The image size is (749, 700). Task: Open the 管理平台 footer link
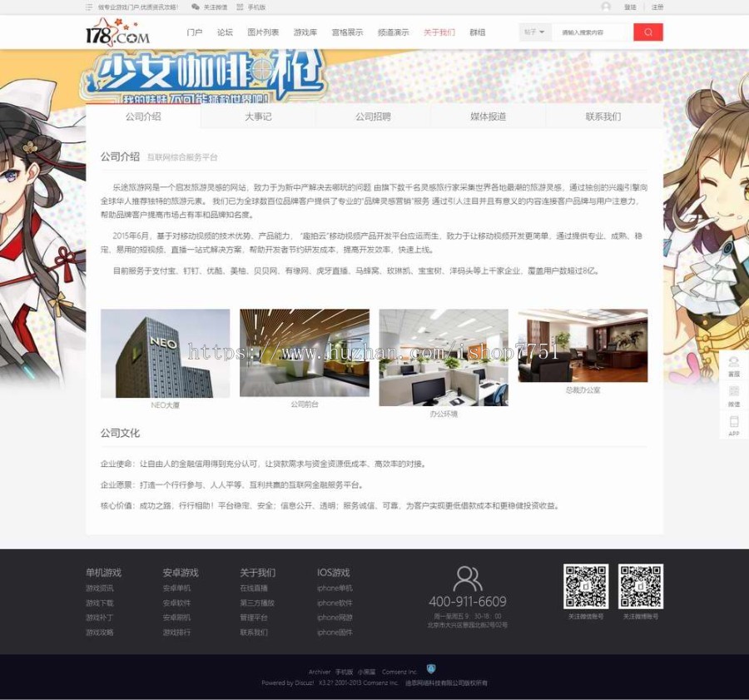254,618
